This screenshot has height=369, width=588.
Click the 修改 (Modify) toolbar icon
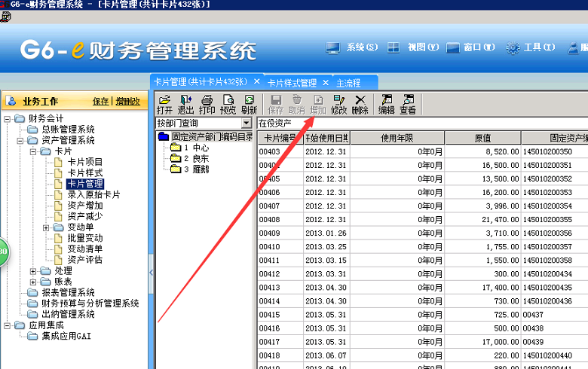coord(339,104)
